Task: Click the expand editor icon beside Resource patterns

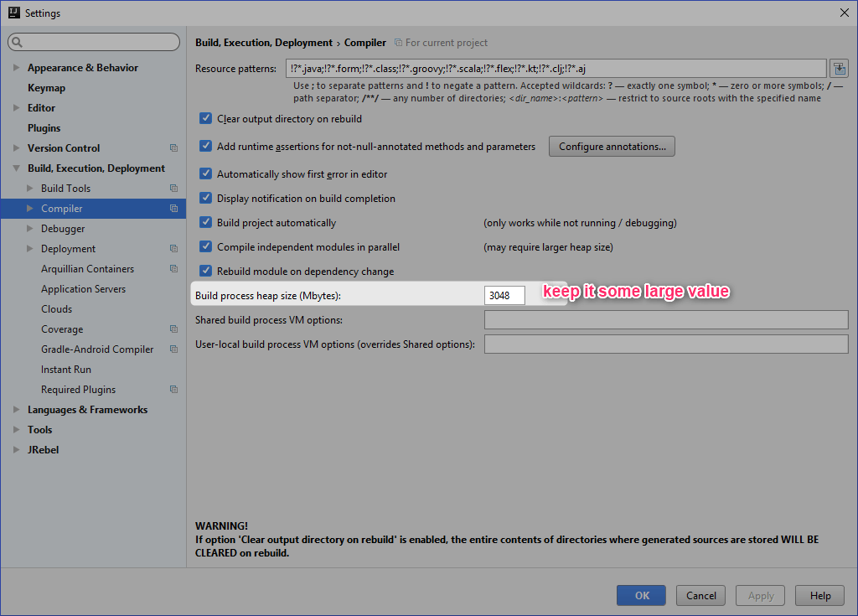Action: tap(839, 68)
